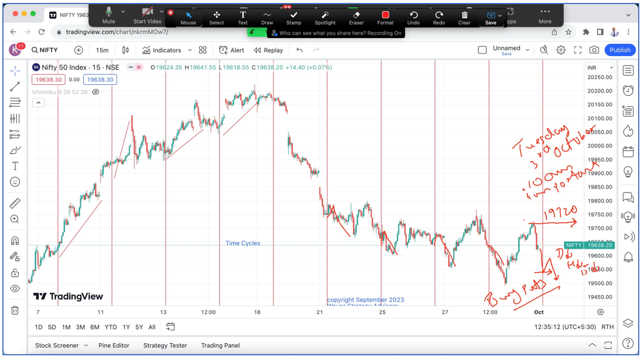The height and width of the screenshot is (360, 644).
Task: Open the help center question icon
Action: pos(628,343)
